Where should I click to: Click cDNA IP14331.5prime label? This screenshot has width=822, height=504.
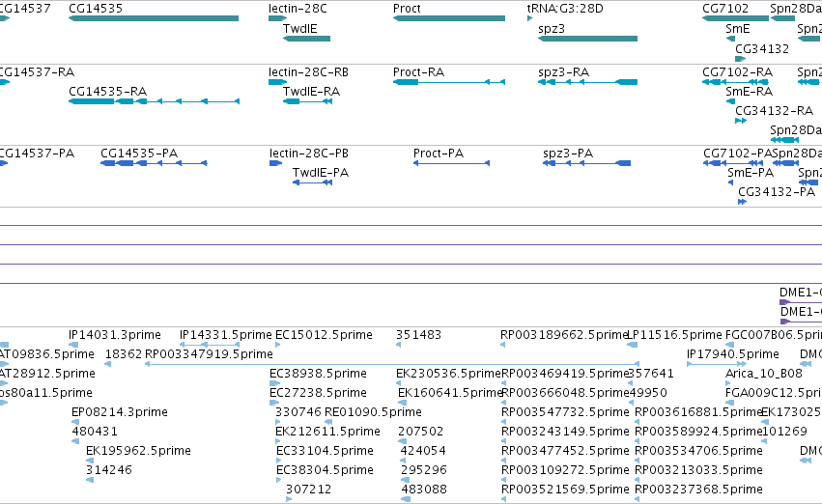225,335
